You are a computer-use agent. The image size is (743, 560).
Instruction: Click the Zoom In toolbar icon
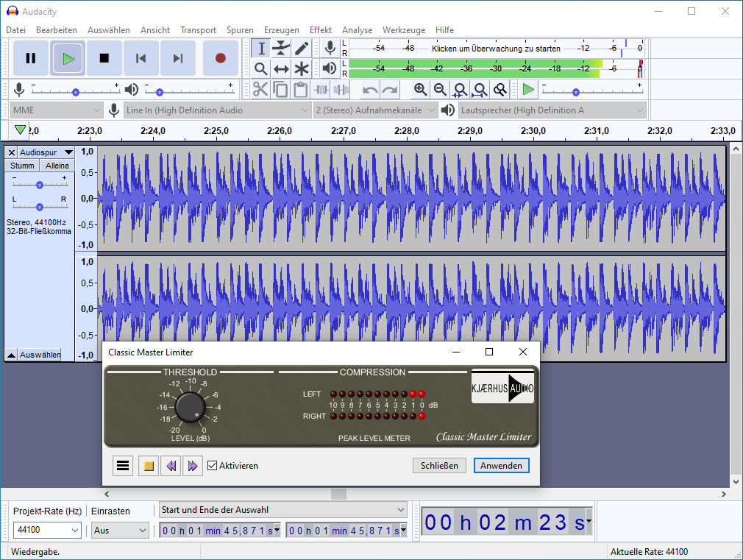tap(420, 90)
